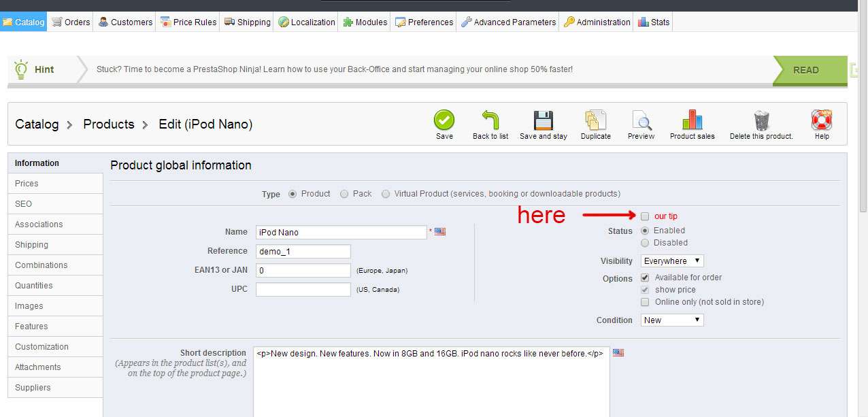Open the Advanced Parameters menu
Image resolution: width=868 pixels, height=417 pixels.
point(508,22)
